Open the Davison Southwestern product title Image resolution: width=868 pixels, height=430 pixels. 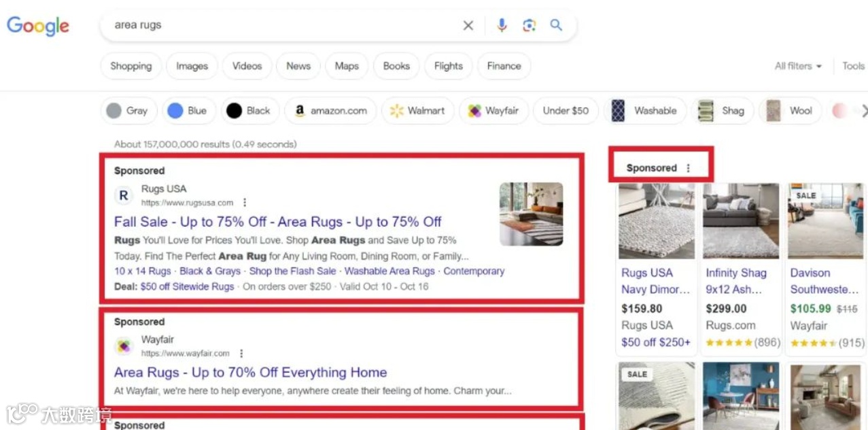pyautogui.click(x=824, y=281)
